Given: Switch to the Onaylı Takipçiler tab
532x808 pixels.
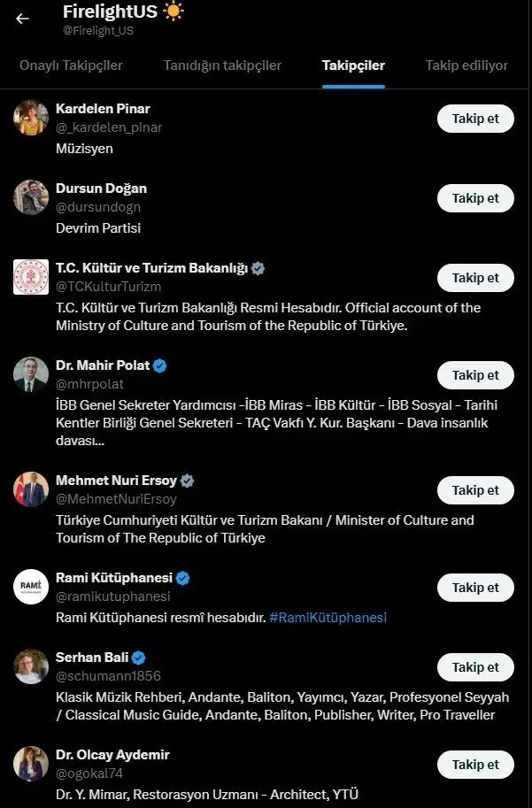Looking at the screenshot, I should pyautogui.click(x=71, y=65).
